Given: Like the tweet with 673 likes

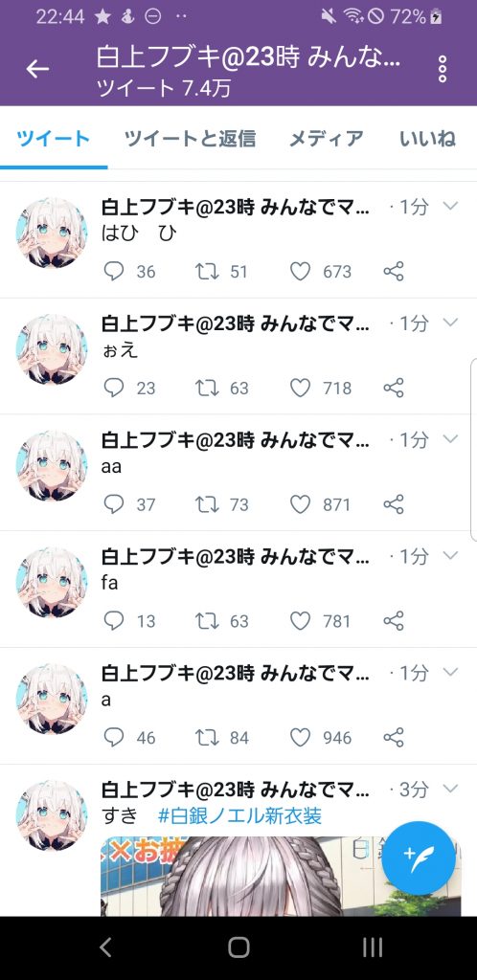Looking at the screenshot, I should pos(301,271).
